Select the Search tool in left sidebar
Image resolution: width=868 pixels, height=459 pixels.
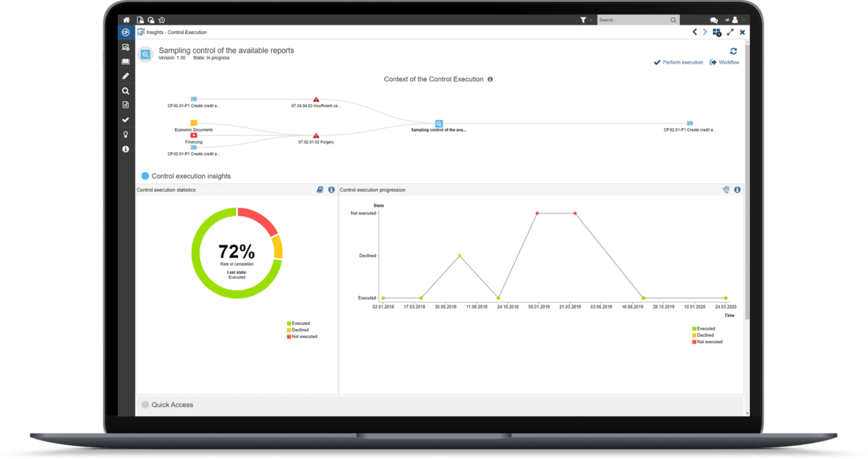(125, 90)
